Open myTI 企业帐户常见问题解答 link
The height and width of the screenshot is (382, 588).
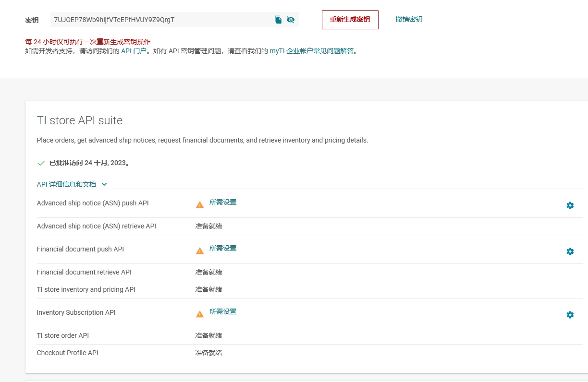pyautogui.click(x=311, y=50)
